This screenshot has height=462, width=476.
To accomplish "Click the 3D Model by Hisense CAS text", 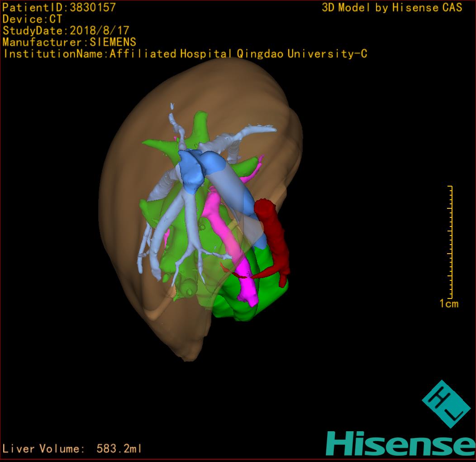I will (x=392, y=7).
